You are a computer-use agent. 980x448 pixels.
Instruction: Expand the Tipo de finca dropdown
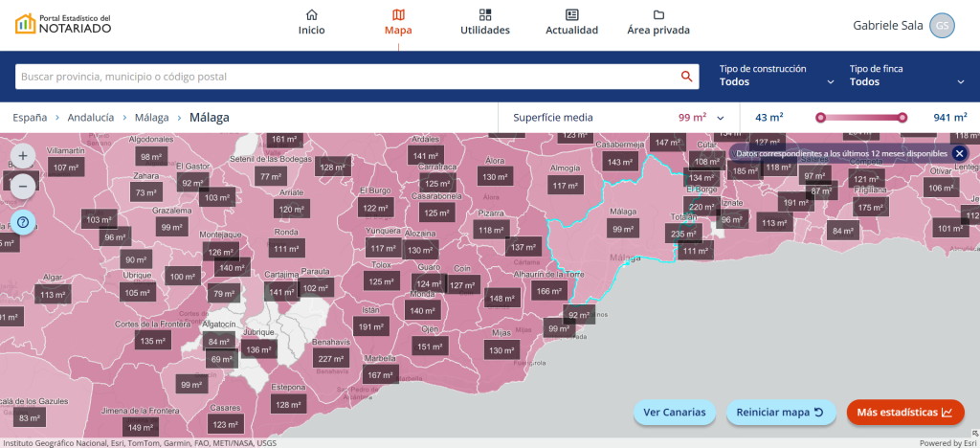coord(906,76)
